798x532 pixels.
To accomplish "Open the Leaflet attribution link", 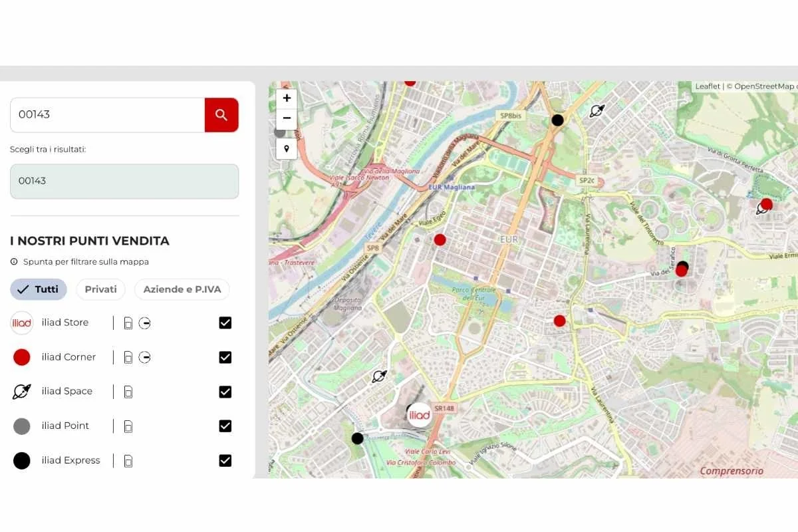I will pos(708,86).
